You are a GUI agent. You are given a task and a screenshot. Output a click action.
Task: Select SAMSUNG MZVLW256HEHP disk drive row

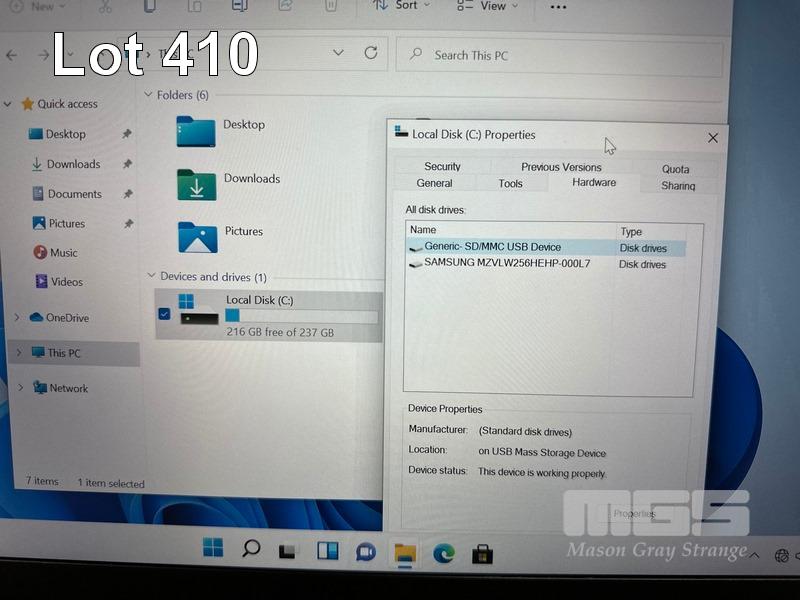pyautogui.click(x=506, y=264)
